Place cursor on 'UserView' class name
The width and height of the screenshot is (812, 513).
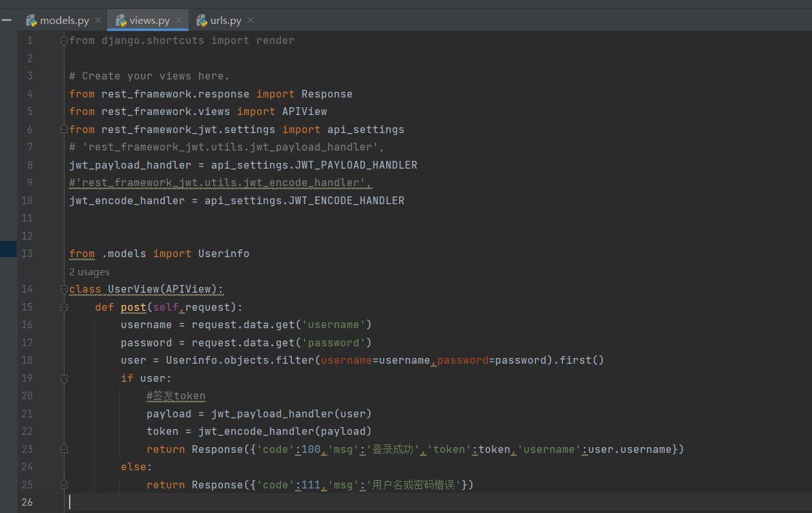pos(134,289)
